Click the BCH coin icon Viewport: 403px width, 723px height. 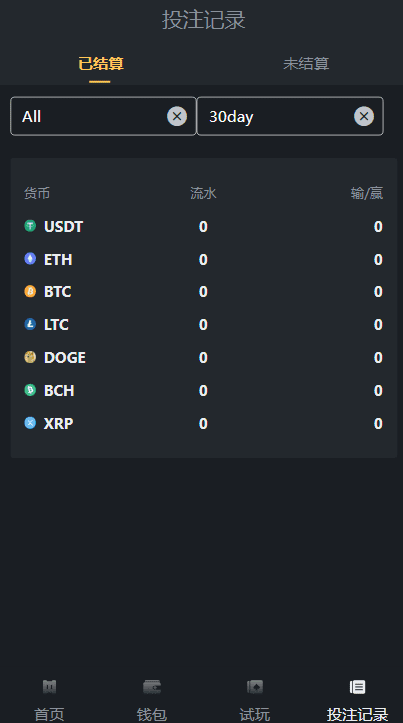click(30, 390)
